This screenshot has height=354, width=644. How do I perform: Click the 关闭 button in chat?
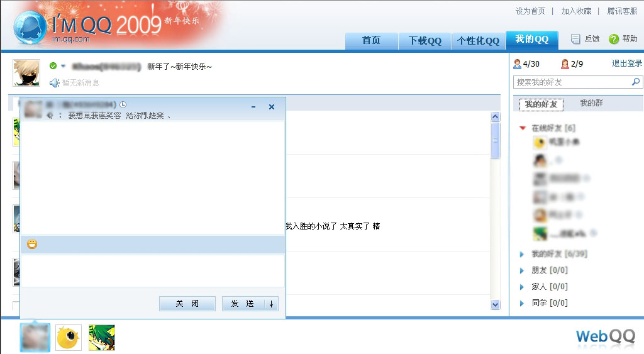click(187, 304)
